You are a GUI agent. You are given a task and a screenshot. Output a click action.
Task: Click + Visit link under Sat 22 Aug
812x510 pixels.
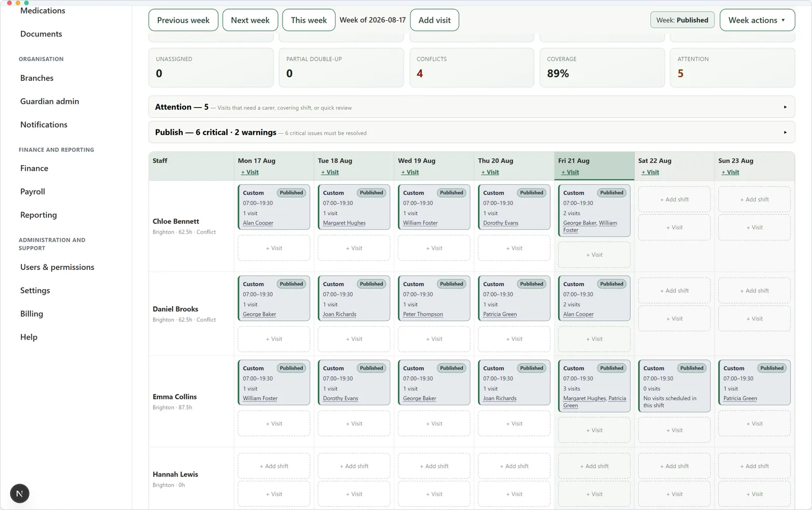pos(650,172)
